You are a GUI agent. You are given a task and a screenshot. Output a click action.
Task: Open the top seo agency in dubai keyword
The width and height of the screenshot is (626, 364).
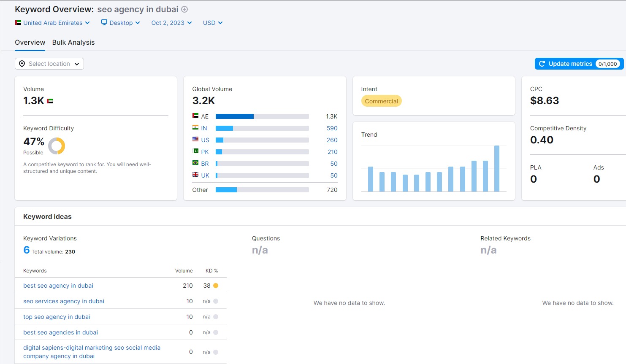click(x=57, y=317)
